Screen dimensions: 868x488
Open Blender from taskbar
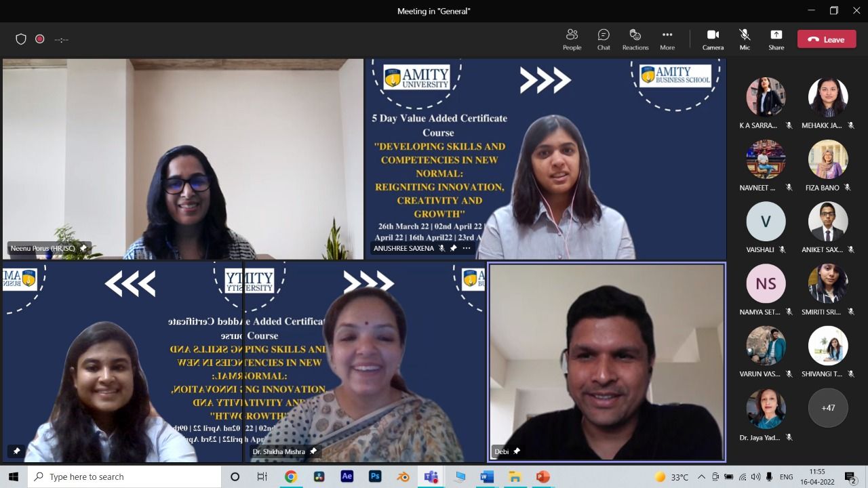pos(403,476)
